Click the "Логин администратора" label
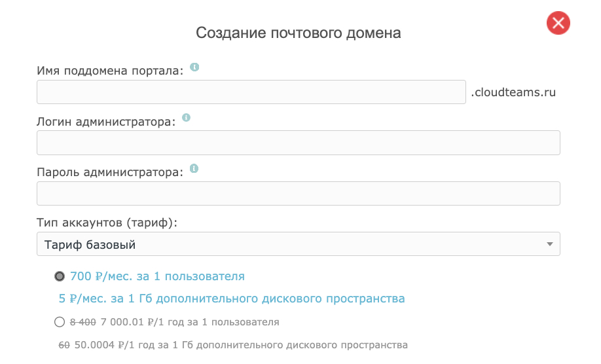The image size is (601, 364). point(106,122)
